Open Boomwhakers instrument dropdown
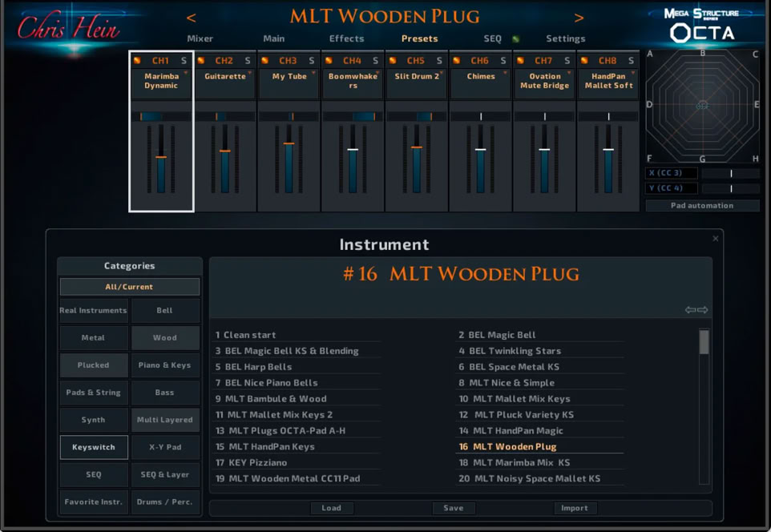771x532 pixels. 353,83
